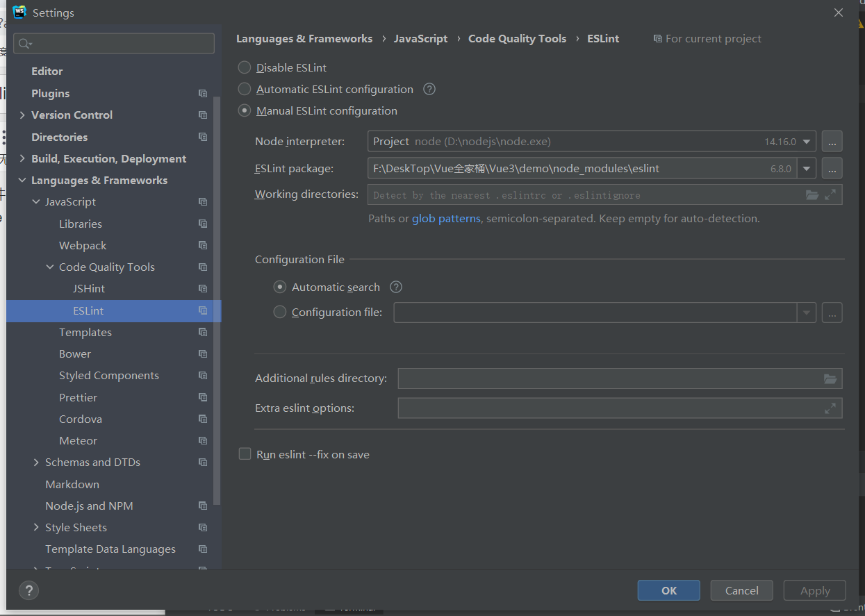Image resolution: width=865 pixels, height=616 pixels.
Task: Open Configuration file path dropdown
Action: pyautogui.click(x=807, y=313)
